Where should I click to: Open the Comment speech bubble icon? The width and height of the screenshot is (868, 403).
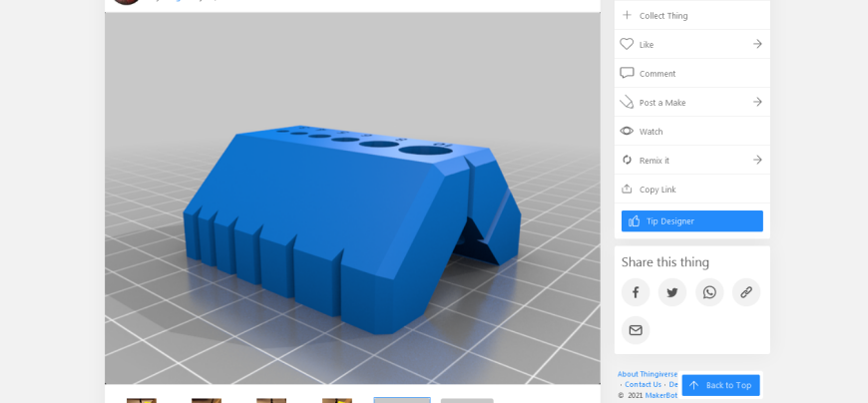coord(627,73)
